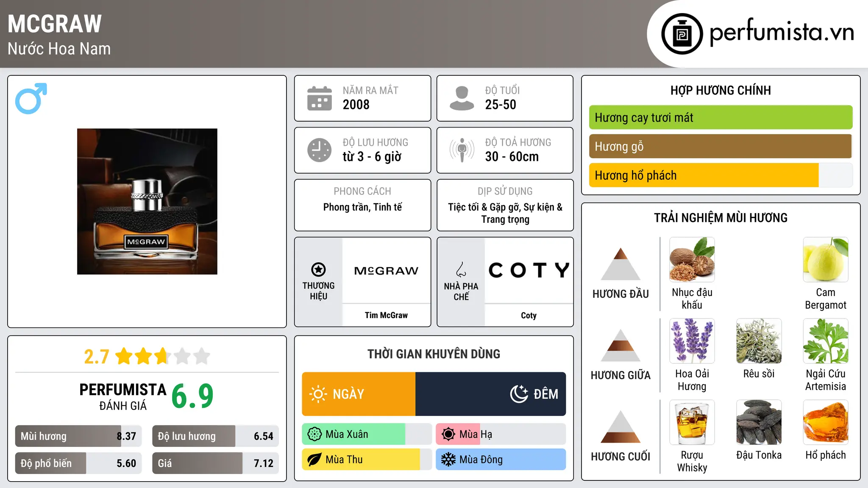Viewport: 868px width, 488px height.
Task: Click the flower icon for Mùa Xuân
Action: pos(314,434)
